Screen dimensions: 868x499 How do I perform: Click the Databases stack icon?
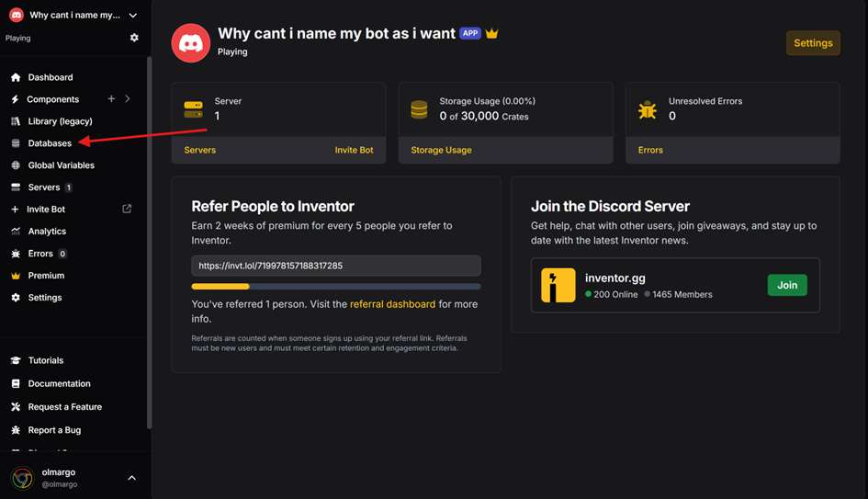tap(16, 143)
